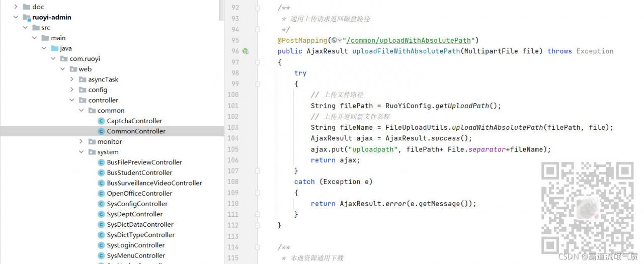
Task: Click the module folder icon of ruoyi-admin
Action: pos(26,17)
